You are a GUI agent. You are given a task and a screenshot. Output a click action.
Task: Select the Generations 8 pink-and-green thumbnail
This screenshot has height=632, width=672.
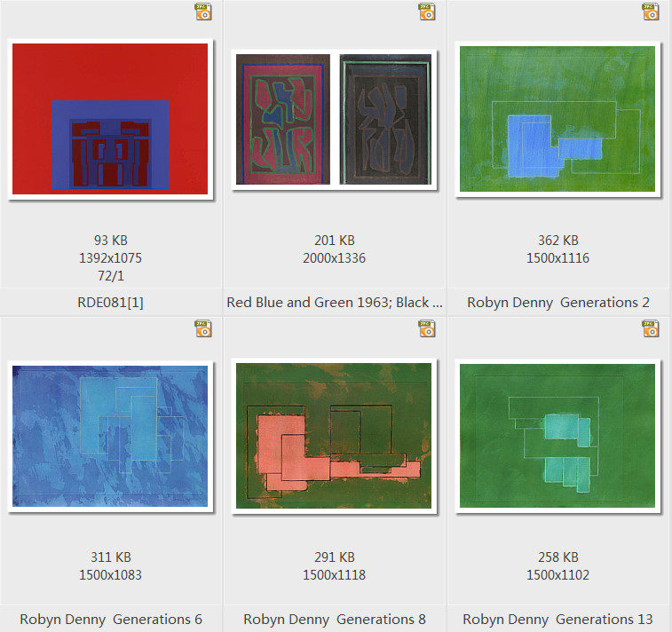coord(334,436)
